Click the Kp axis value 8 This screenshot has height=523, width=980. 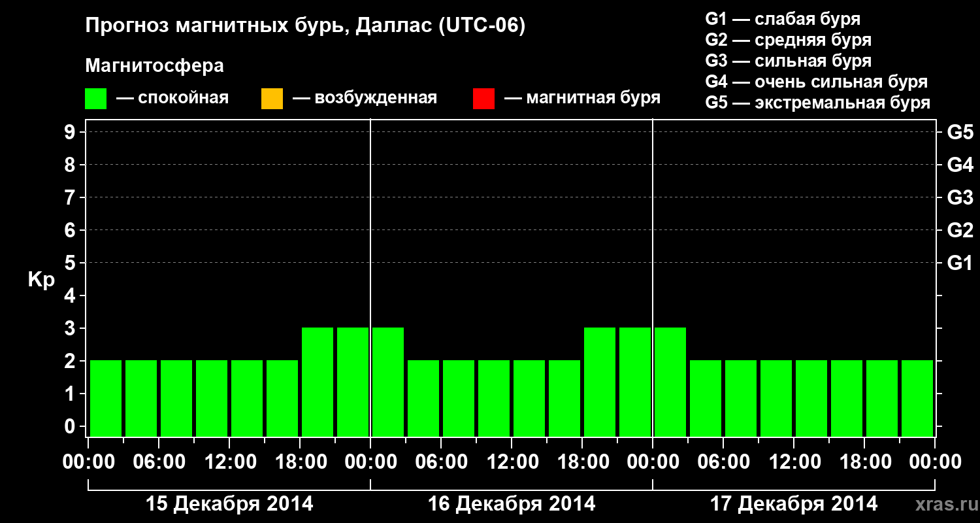pyautogui.click(x=71, y=165)
